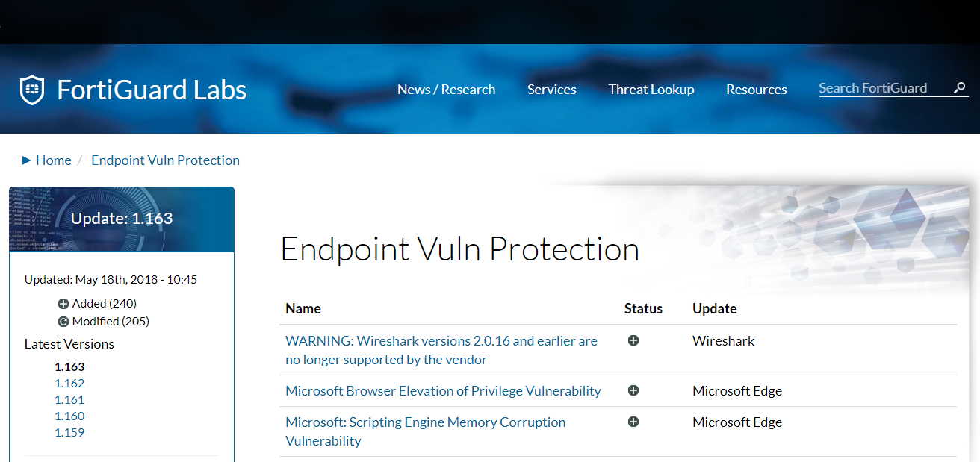Click the Update: 1.163 banner image
Viewport: 980px width, 462px height.
click(122, 219)
